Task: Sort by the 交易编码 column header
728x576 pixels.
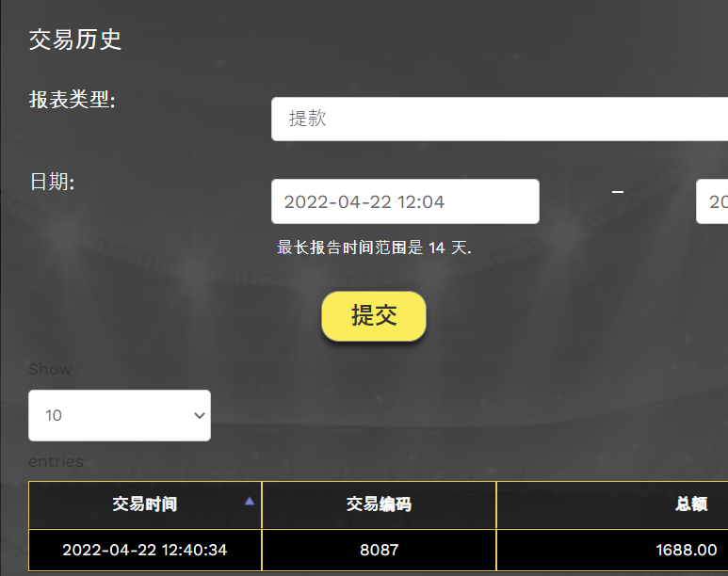Action: click(x=379, y=504)
